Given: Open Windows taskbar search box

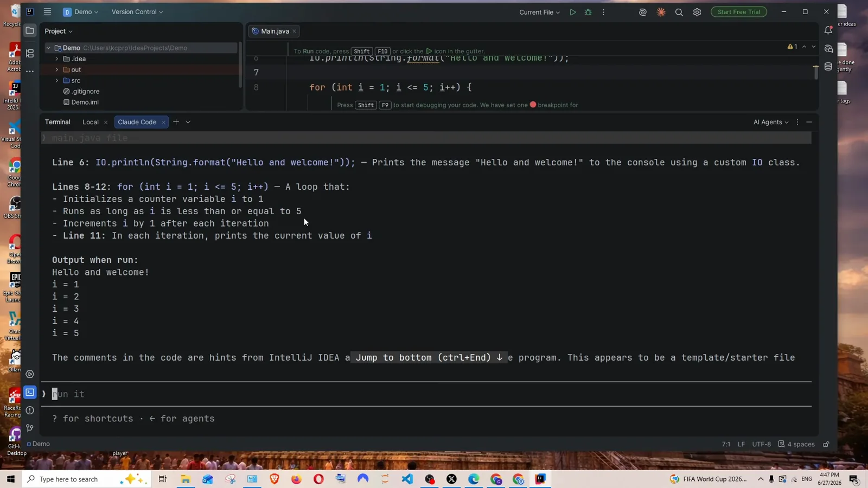Looking at the screenshot, I should click(x=87, y=479).
